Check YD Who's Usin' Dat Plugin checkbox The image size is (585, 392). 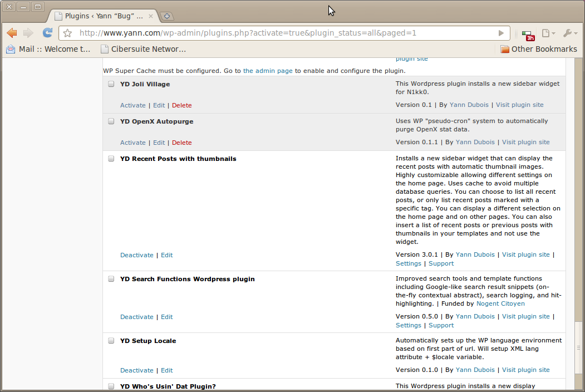111,386
